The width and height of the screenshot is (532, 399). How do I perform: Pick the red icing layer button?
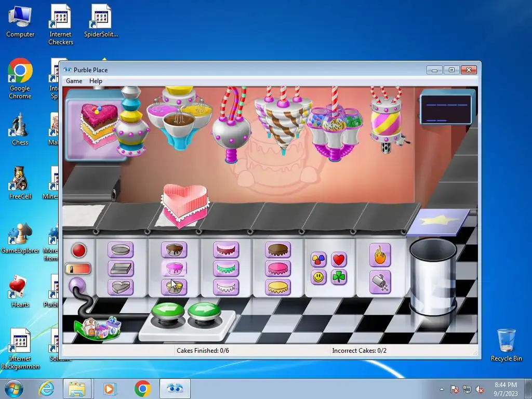226,250
